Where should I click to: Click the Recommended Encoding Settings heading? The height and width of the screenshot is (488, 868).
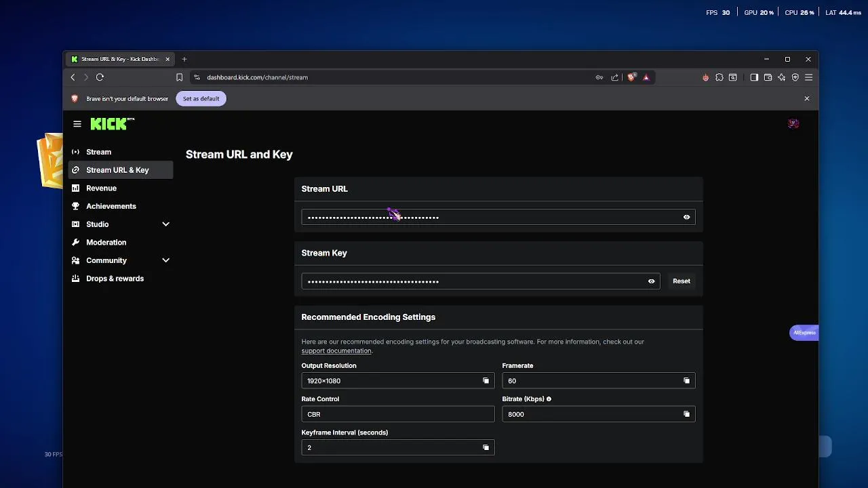tap(368, 317)
